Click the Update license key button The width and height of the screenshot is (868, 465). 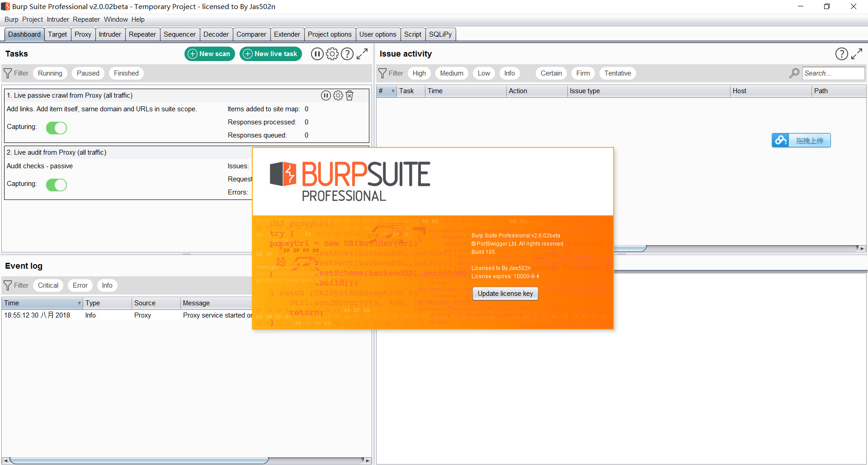click(x=505, y=294)
